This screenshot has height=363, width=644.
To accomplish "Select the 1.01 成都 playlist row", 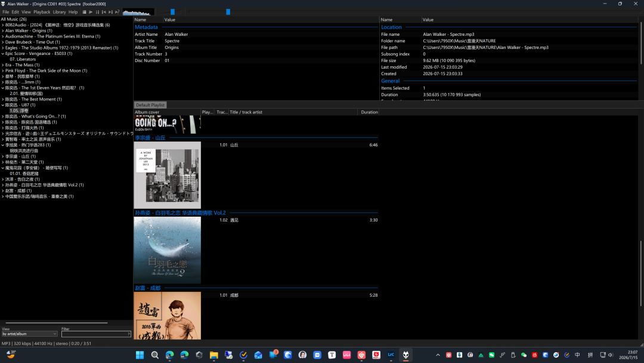I will click(290, 295).
